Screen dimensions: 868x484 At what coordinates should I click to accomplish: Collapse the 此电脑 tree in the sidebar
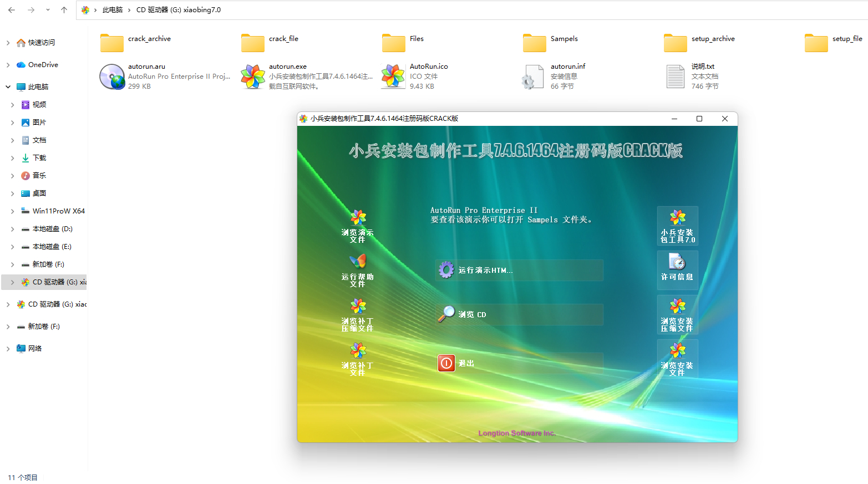tap(8, 86)
